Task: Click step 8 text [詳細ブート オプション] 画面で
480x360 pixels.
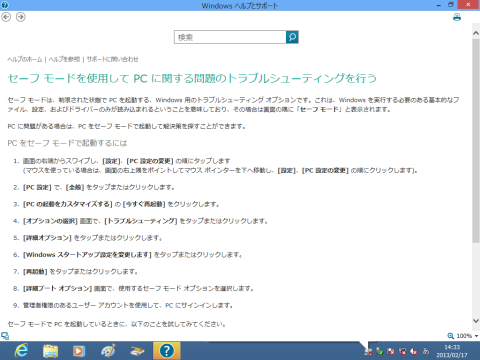Action: [x=138, y=288]
